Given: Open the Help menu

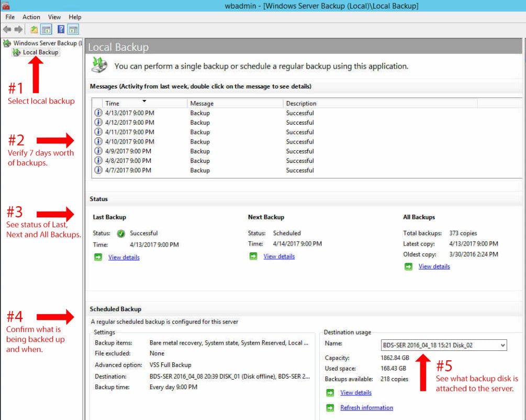Looking at the screenshot, I should point(75,17).
